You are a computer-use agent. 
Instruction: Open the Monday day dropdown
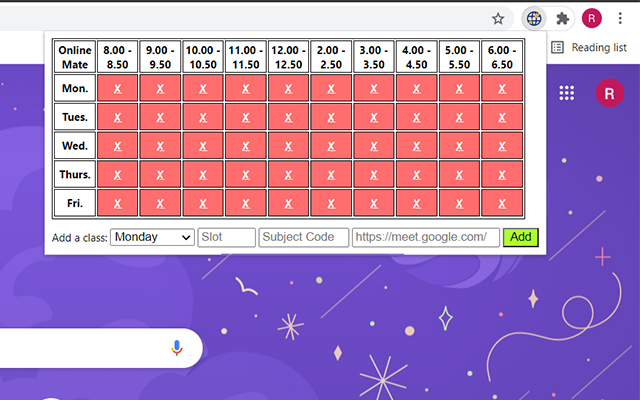(x=151, y=237)
